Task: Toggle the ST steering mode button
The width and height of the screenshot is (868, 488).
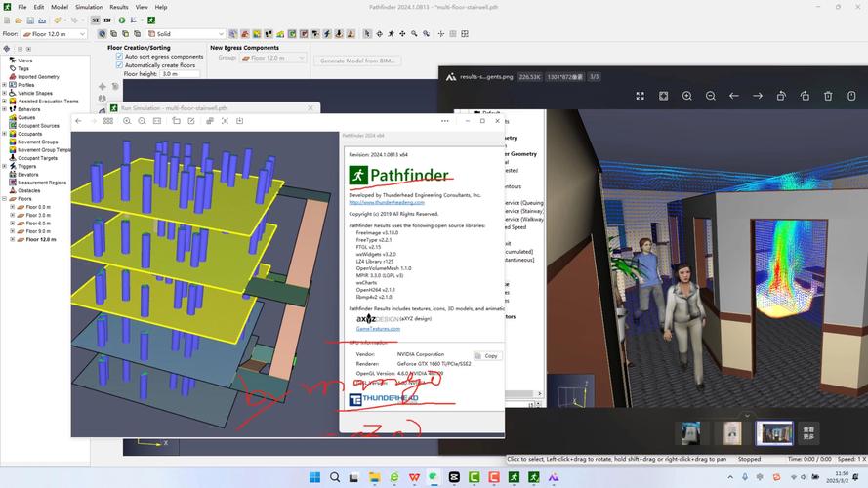Action: click(96, 20)
